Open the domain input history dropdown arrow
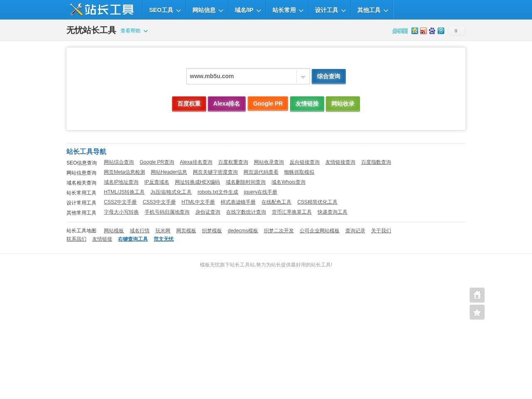Screen dimensions: 532x399 (303, 76)
